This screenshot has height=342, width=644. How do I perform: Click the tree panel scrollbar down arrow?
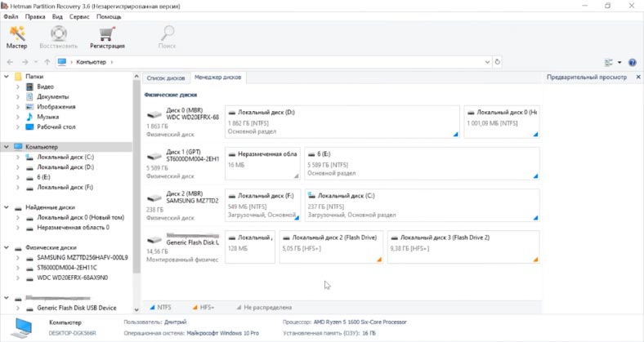136,309
